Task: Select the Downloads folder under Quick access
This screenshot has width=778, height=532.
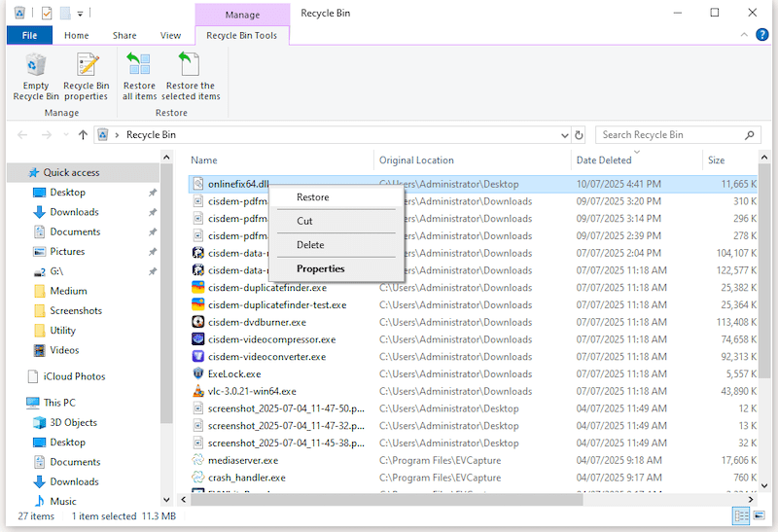Action: pyautogui.click(x=74, y=212)
